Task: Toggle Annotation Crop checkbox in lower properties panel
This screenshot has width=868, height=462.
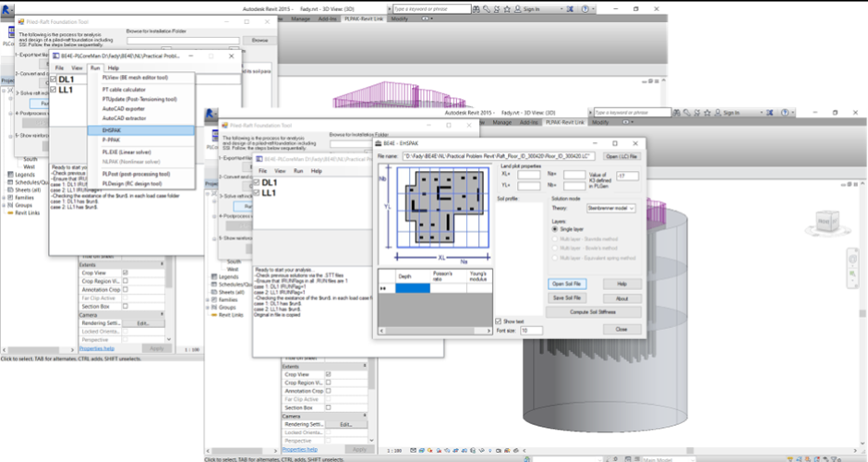Action: click(328, 391)
